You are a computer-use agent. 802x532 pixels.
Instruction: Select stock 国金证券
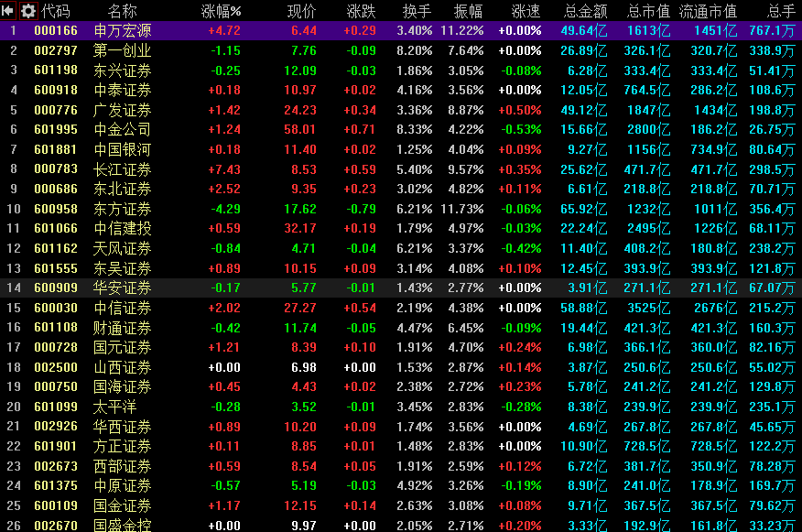click(x=123, y=505)
